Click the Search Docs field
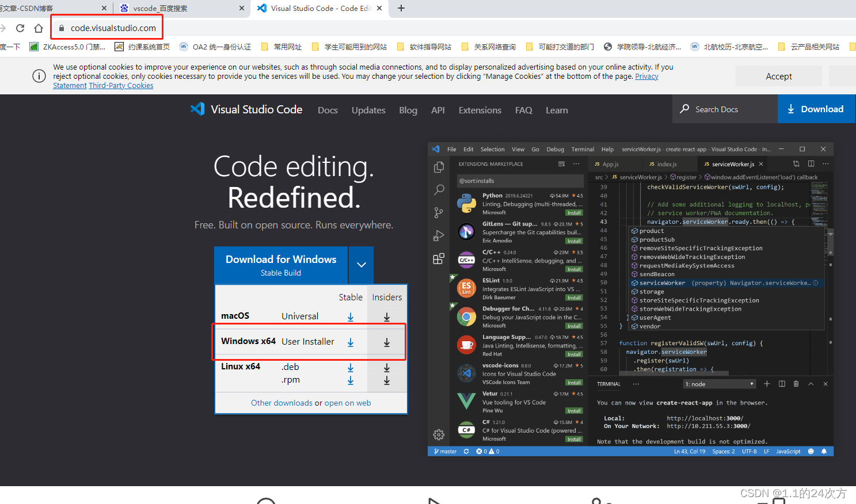This screenshot has width=856, height=504. click(725, 109)
